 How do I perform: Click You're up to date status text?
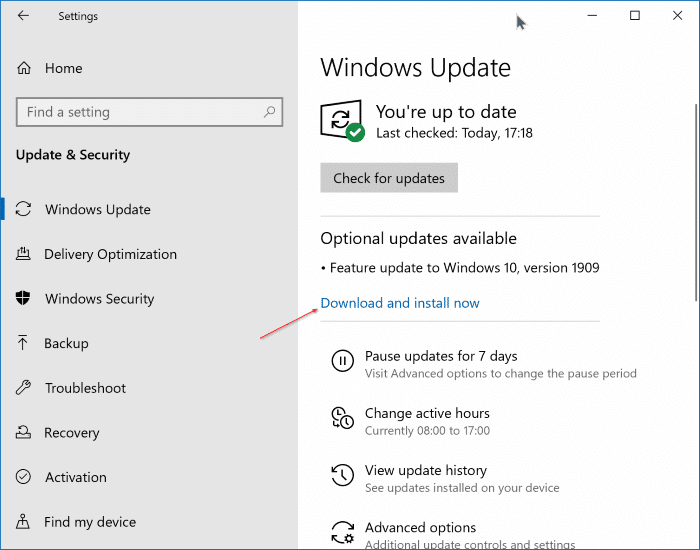click(446, 112)
